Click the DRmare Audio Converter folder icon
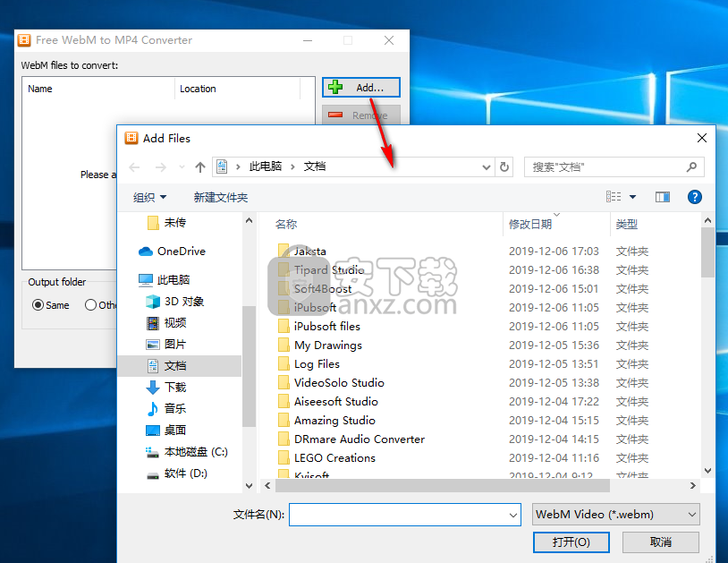 pyautogui.click(x=284, y=439)
